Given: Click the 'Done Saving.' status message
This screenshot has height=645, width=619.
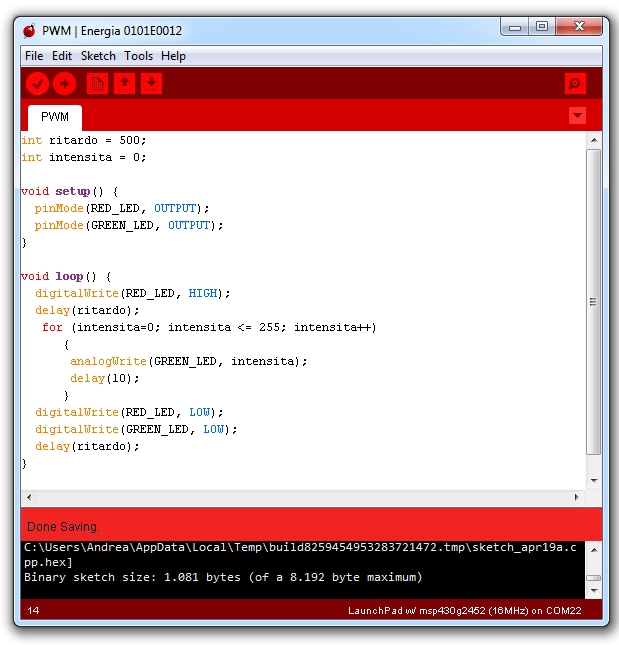Looking at the screenshot, I should (63, 527).
